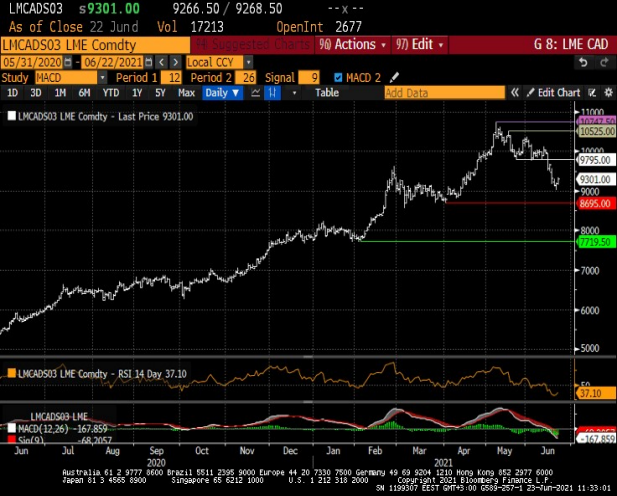Click the Signal value field
617x496 pixels.
[x=309, y=78]
